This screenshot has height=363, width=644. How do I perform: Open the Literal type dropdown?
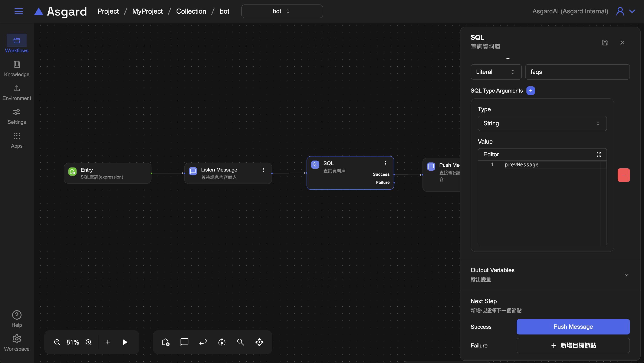(496, 72)
